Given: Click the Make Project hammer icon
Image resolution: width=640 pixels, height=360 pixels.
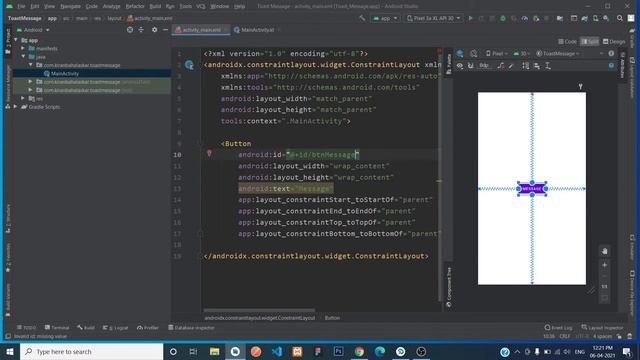Looking at the screenshot, I should [362, 18].
